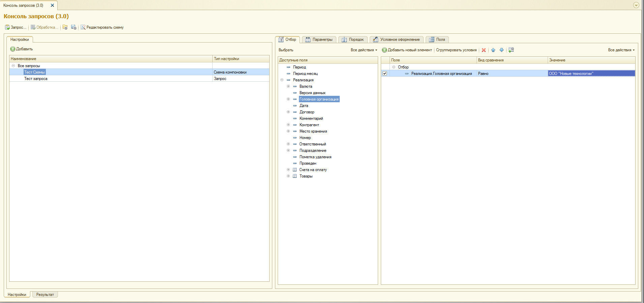The width and height of the screenshot is (644, 303).
Task: Click the Схема компоновки type cell
Action: point(241,72)
